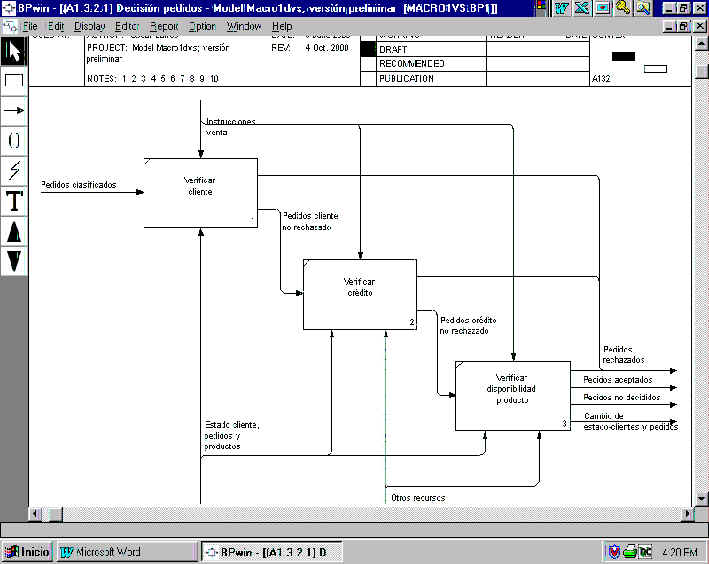Select the 'Instrucciones venta' arrow label

[230, 127]
